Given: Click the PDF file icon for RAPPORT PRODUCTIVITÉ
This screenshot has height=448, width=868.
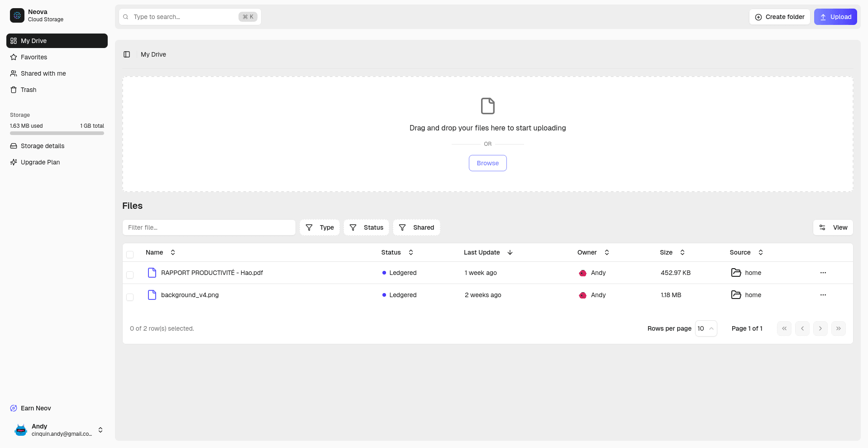Looking at the screenshot, I should 152,273.
